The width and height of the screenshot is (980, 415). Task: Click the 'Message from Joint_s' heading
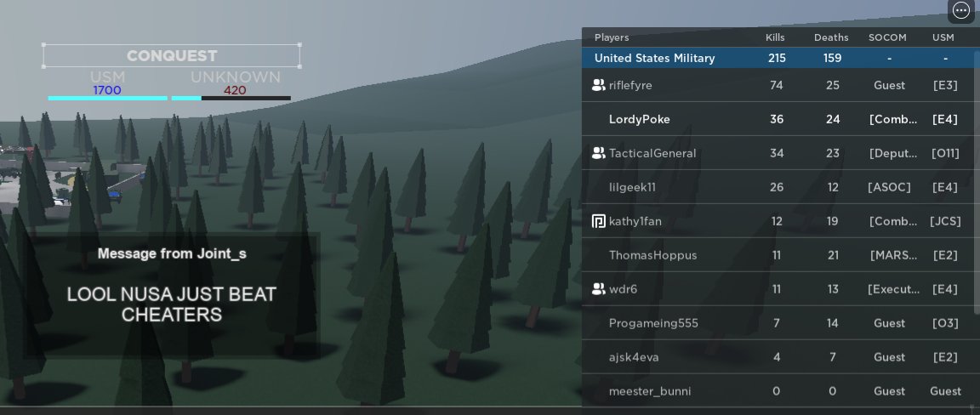coord(172,253)
